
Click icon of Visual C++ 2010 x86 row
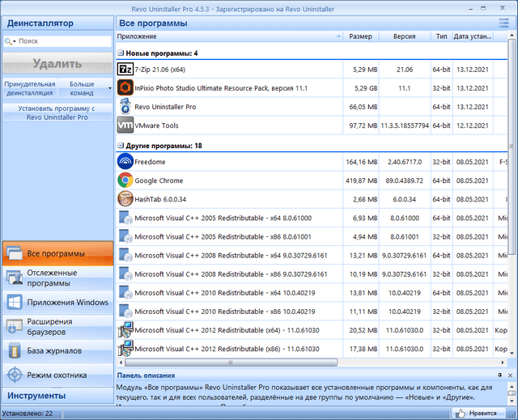(125, 311)
